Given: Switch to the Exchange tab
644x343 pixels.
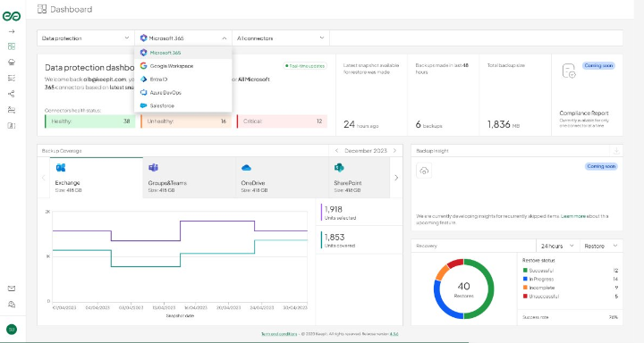Looking at the screenshot, I should (x=96, y=178).
